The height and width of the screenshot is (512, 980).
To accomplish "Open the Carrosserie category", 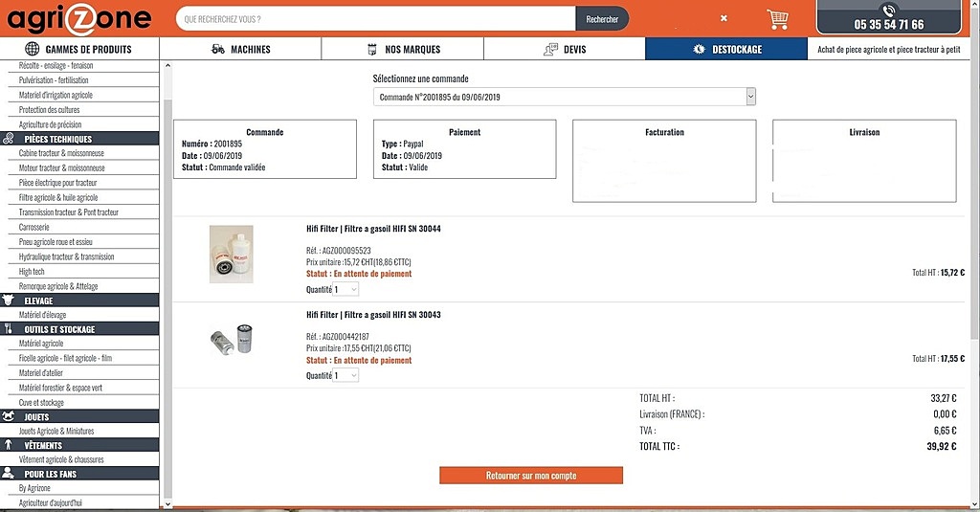I will [33, 228].
